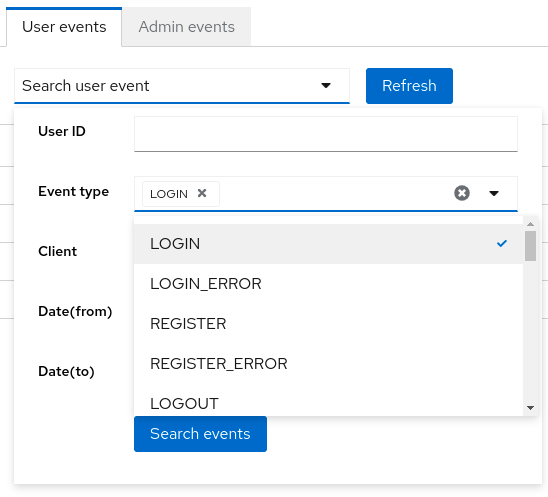The image size is (548, 497).
Task: Click the Date(from) label
Action: [75, 311]
